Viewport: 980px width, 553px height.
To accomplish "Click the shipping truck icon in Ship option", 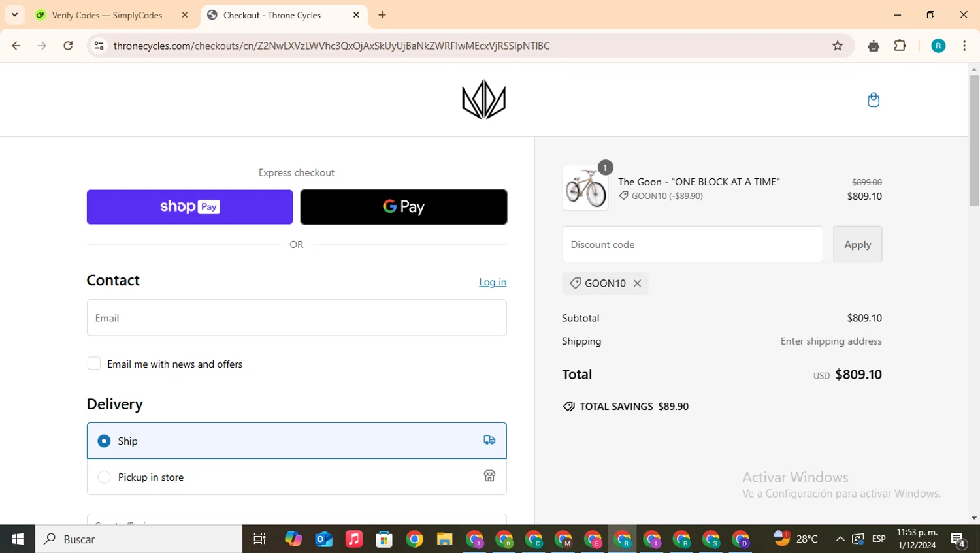I will [489, 440].
